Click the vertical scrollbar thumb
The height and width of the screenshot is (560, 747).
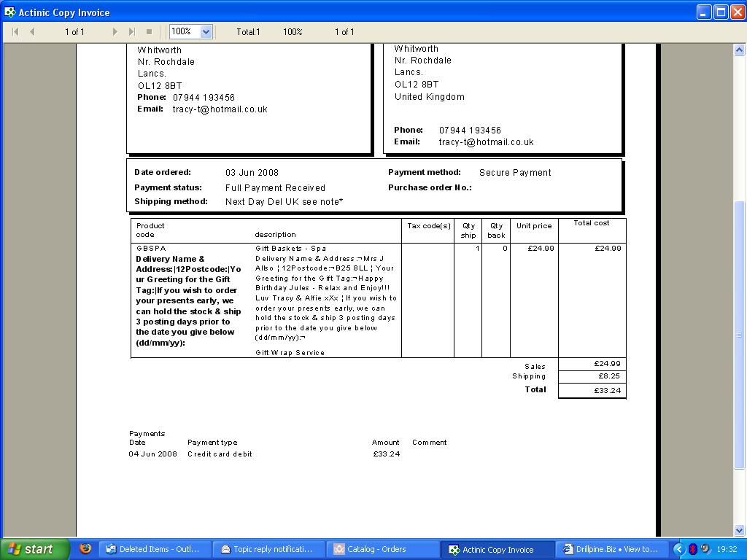pyautogui.click(x=740, y=334)
